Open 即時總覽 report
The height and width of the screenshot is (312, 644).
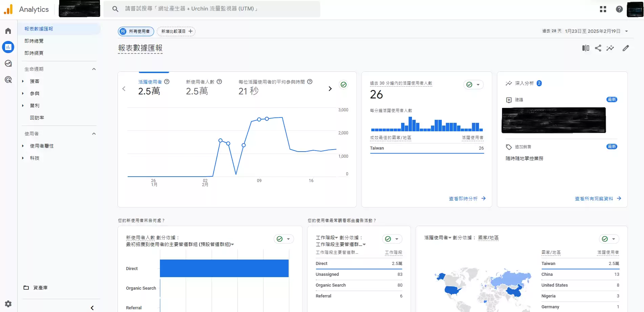[x=34, y=41]
